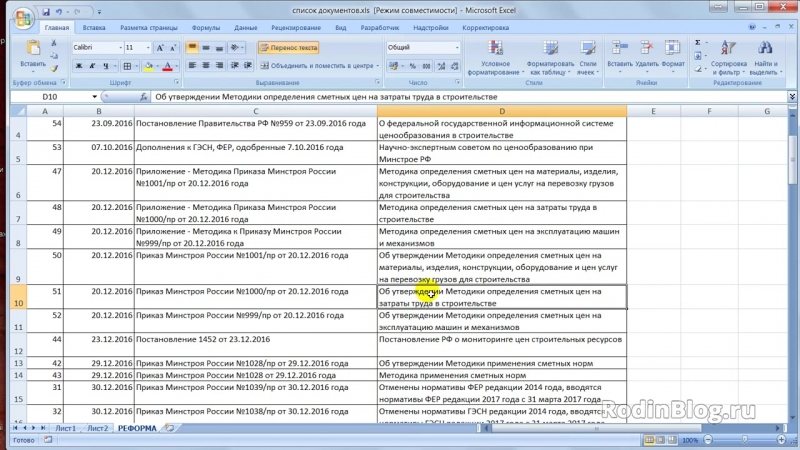Switch to the Лист1 sheet tab
This screenshot has height=450, width=800.
click(65, 428)
